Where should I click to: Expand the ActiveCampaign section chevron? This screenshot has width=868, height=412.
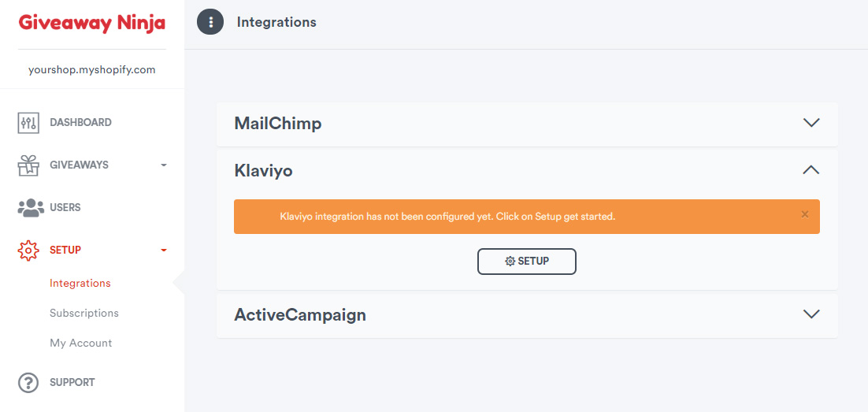(811, 314)
